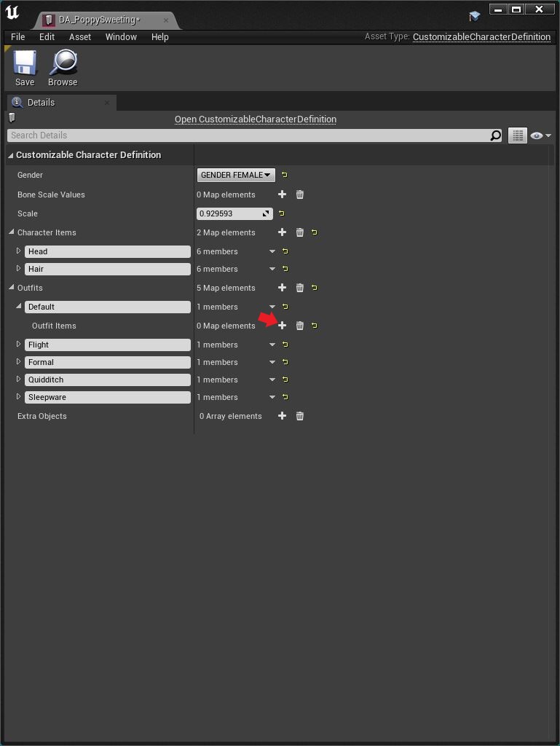This screenshot has width=560, height=746.
Task: Reset Gender to default value
Action: point(284,175)
